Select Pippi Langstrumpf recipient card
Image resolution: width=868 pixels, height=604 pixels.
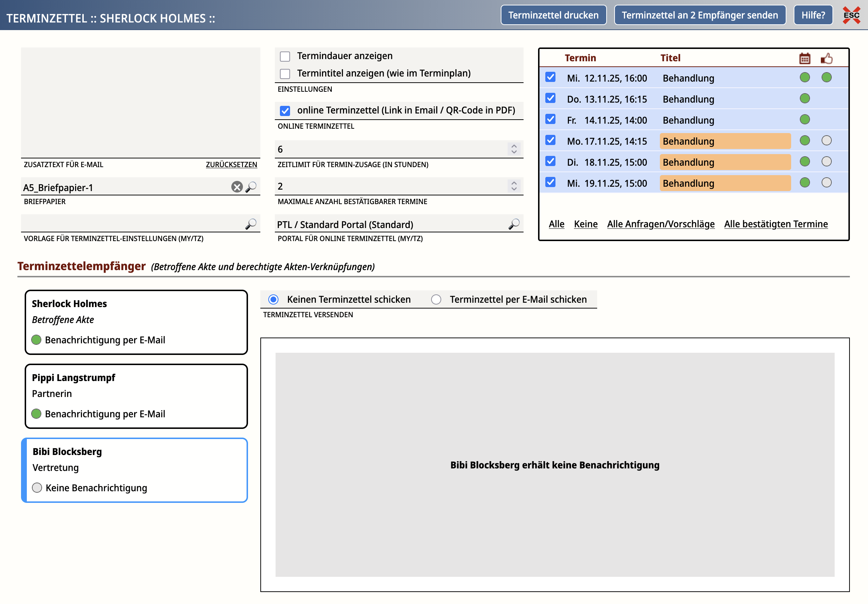click(x=136, y=396)
